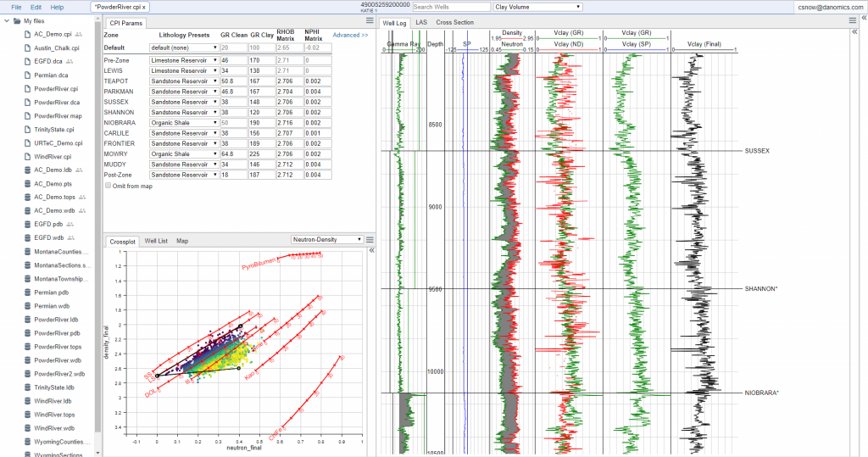Image resolution: width=868 pixels, height=457 pixels.
Task: Open the URTeC_Demo.cpi file
Action: [x=58, y=143]
